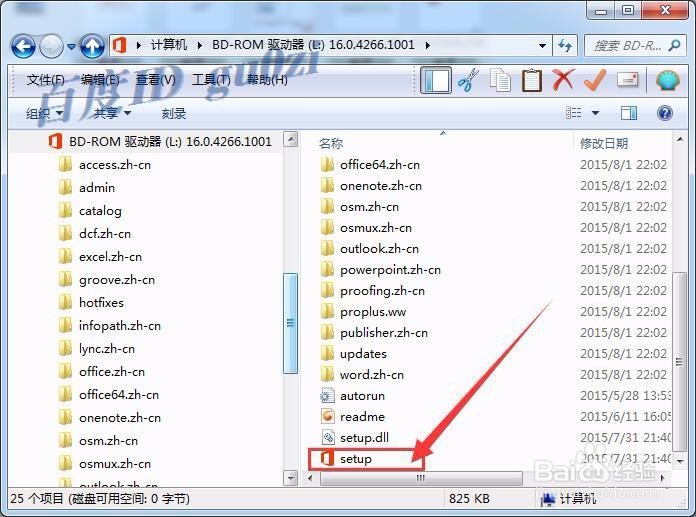
Task: Select office64.zh-cn folder in file list
Action: pyautogui.click(x=370, y=165)
